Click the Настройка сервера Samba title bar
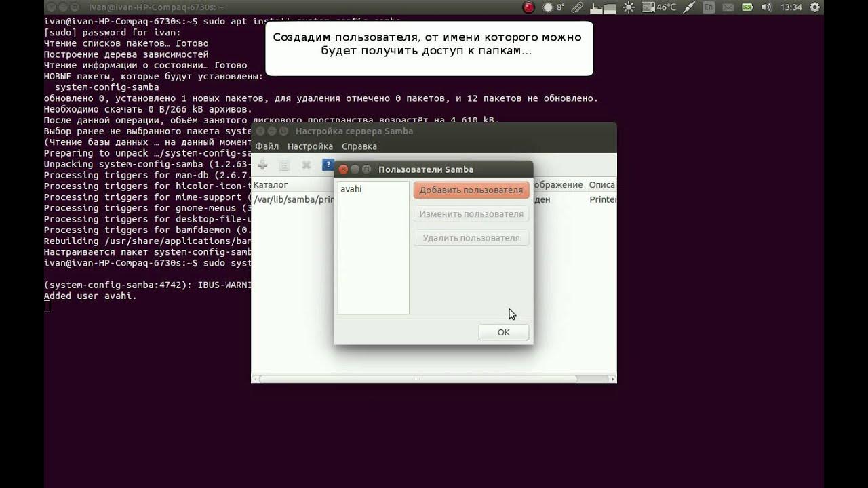Image resolution: width=868 pixels, height=488 pixels. pos(434,131)
